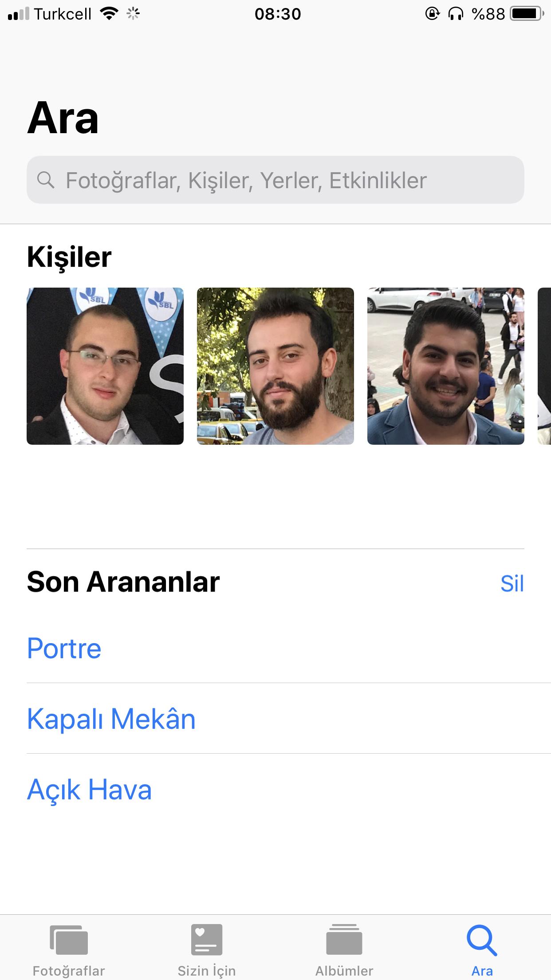Tap the battery icon in status bar
Image resolution: width=551 pixels, height=980 pixels.
coord(527,14)
